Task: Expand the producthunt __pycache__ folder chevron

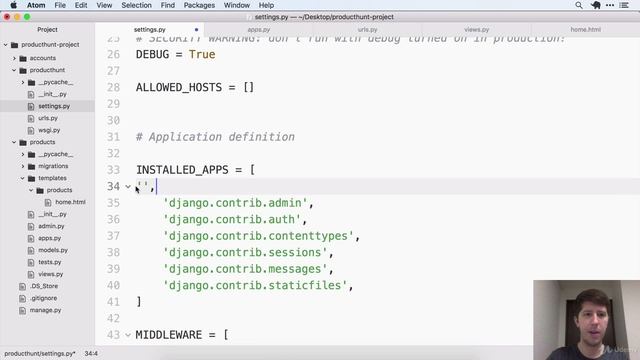Action: [x=23, y=82]
